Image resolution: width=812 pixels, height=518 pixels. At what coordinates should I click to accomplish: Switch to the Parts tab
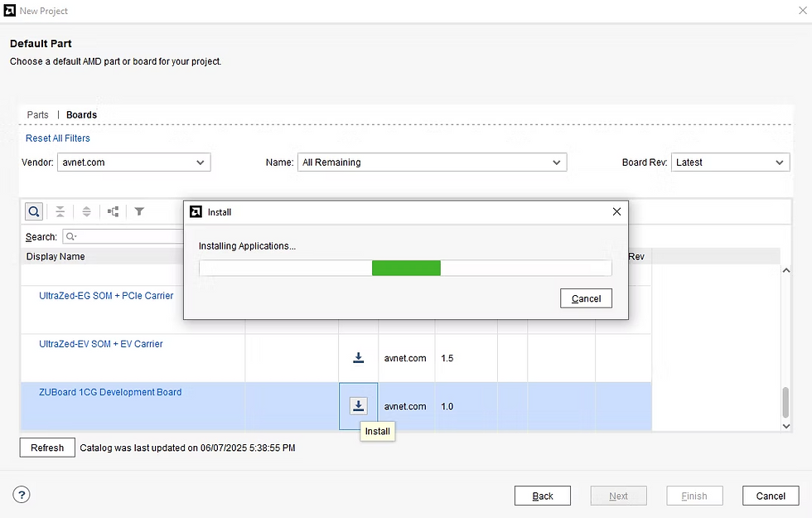[38, 114]
